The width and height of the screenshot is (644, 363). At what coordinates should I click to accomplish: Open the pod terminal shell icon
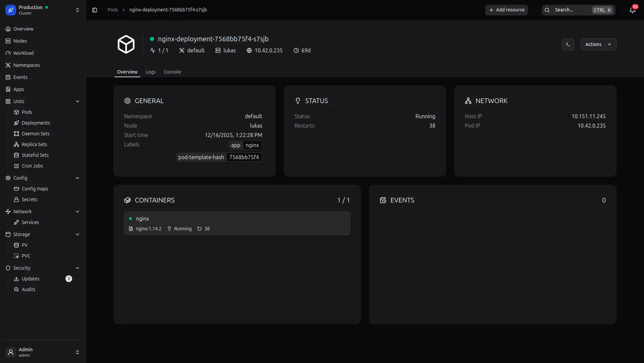coord(568,44)
